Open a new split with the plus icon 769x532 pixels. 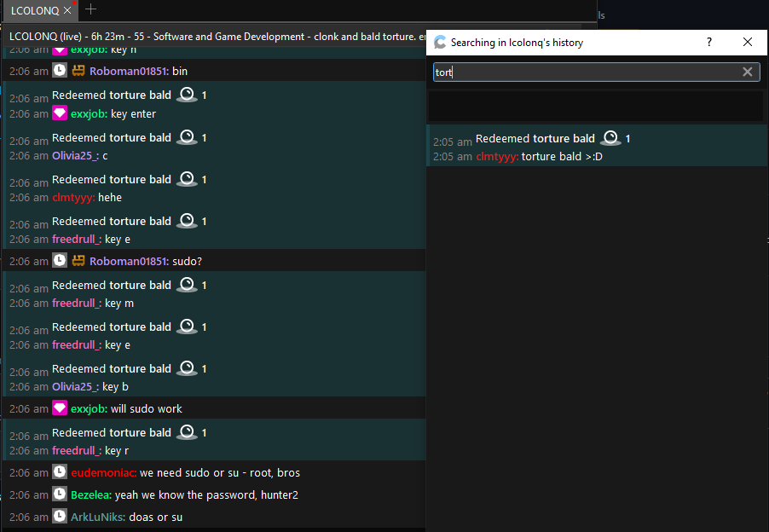tap(90, 10)
